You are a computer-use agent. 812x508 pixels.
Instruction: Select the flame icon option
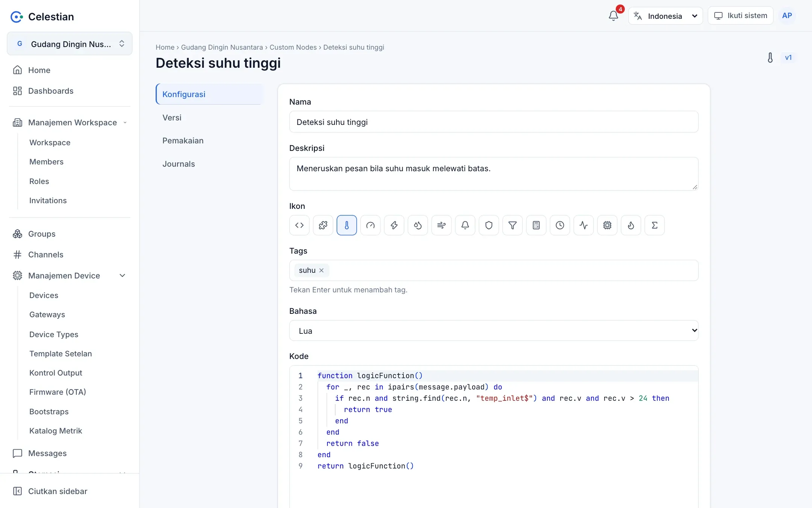pos(631,225)
